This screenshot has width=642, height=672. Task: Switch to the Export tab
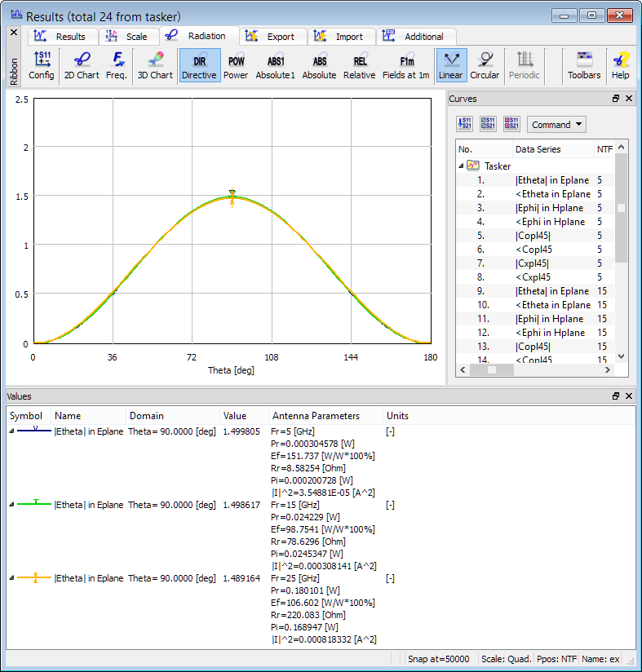tap(273, 37)
